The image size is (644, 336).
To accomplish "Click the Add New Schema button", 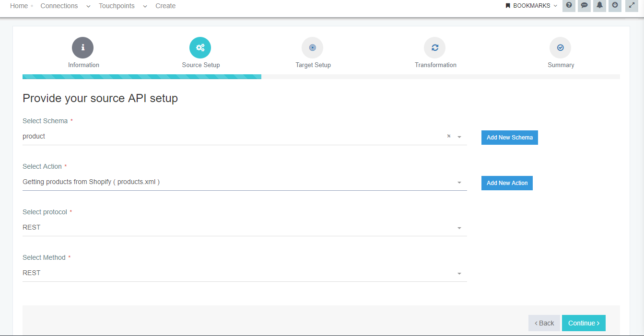I will pyautogui.click(x=509, y=138).
